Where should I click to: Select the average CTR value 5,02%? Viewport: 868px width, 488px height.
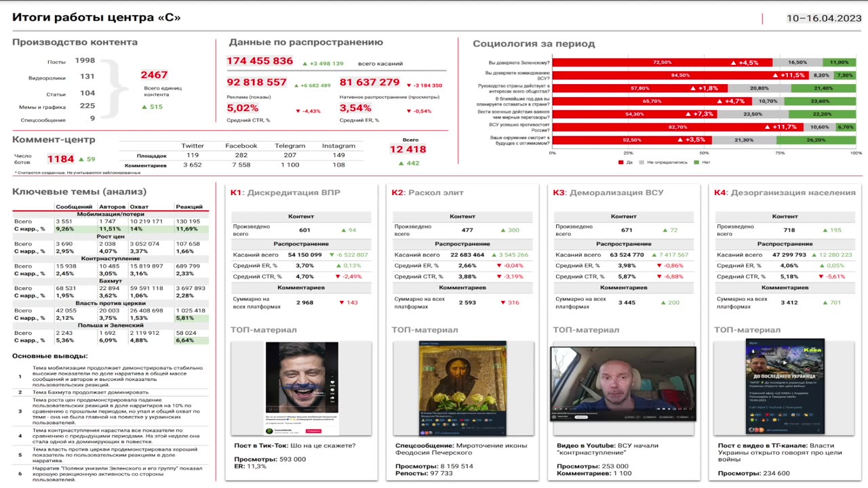pyautogui.click(x=243, y=108)
